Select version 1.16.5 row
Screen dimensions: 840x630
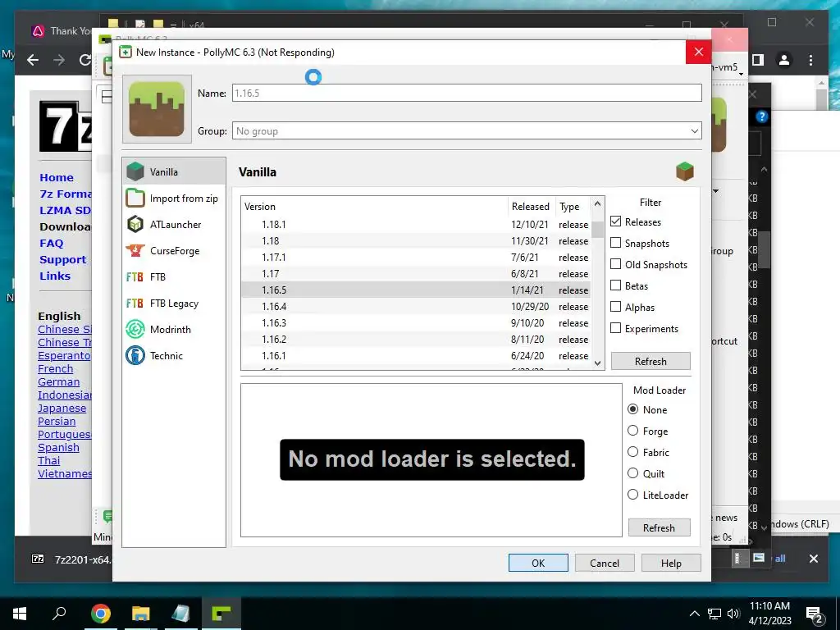(416, 290)
